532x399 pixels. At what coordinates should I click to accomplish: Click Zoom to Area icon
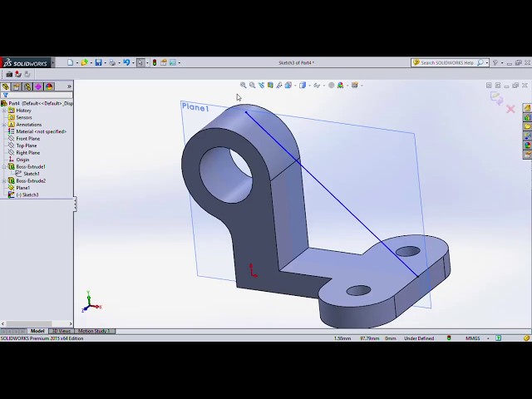pos(252,85)
